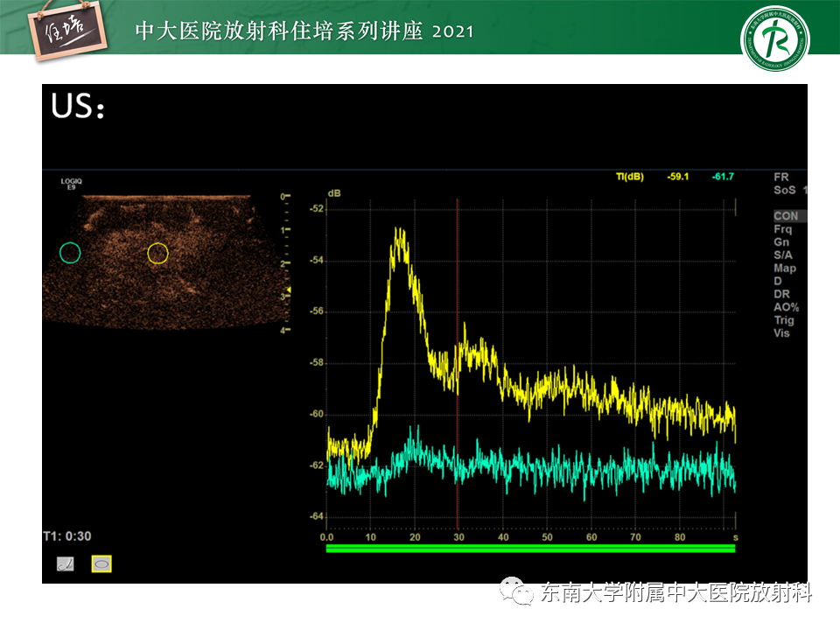Select the DR parameter entry
The image size is (840, 630).
(x=781, y=294)
